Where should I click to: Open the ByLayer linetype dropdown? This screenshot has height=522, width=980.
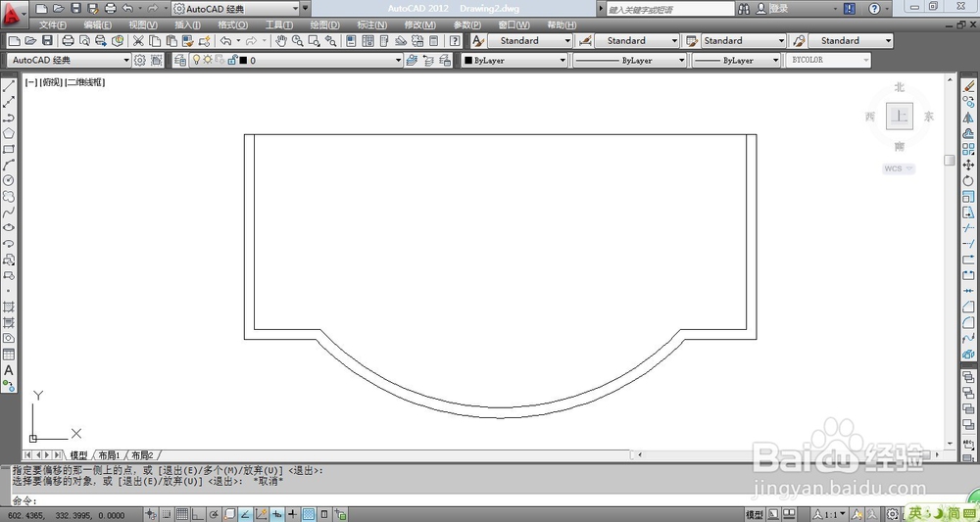click(x=629, y=60)
